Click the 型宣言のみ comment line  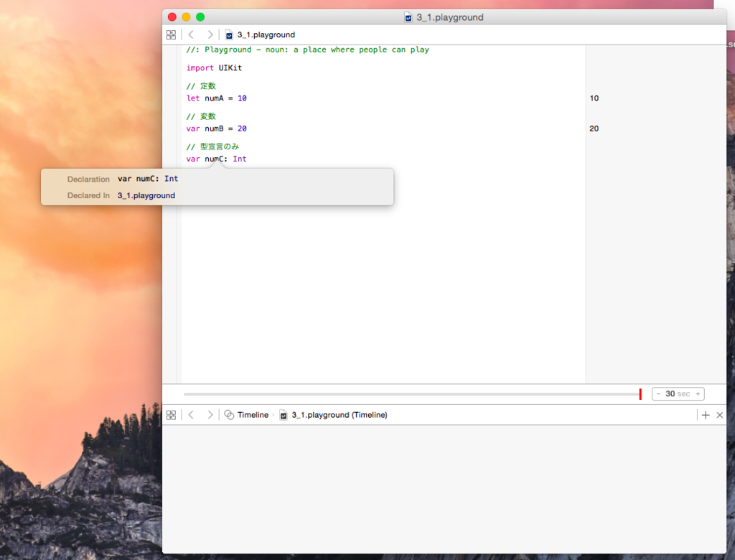(212, 146)
